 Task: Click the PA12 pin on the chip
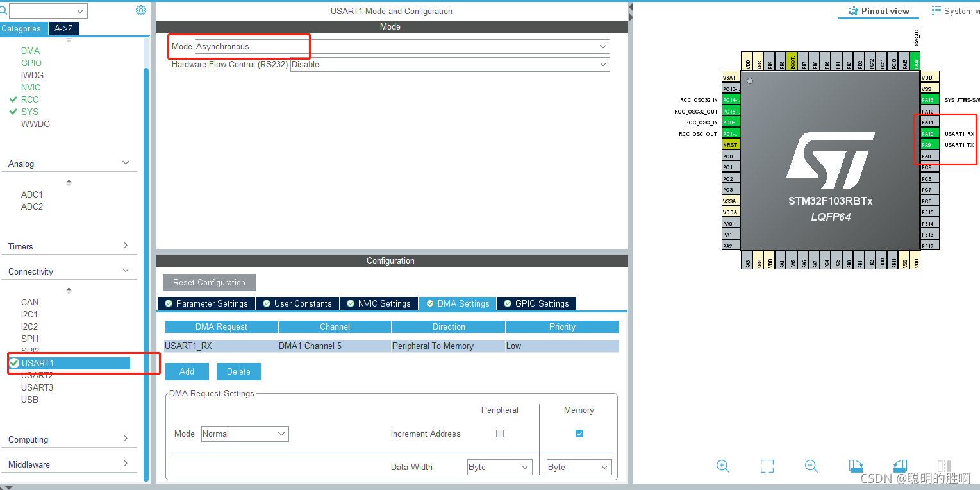point(929,112)
